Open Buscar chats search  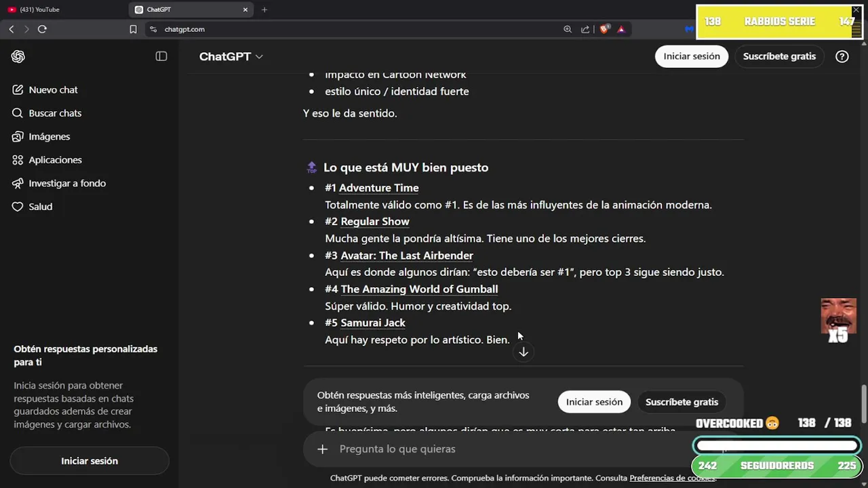[55, 113]
